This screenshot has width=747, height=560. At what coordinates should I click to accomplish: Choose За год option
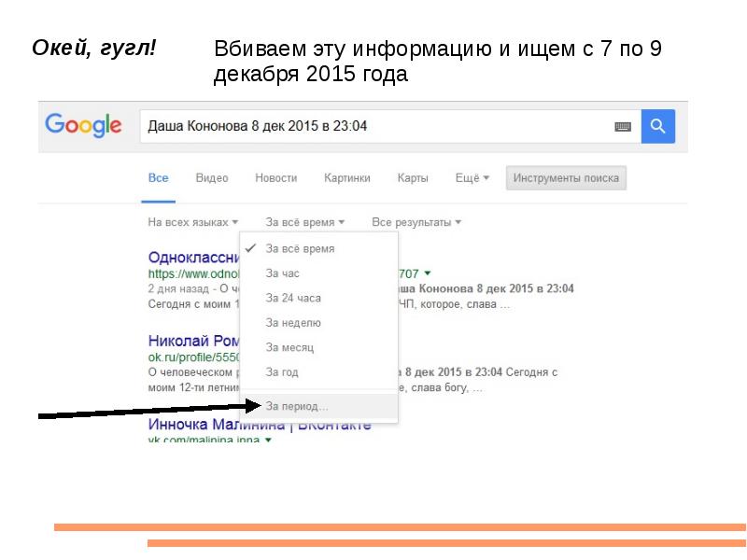click(318, 372)
